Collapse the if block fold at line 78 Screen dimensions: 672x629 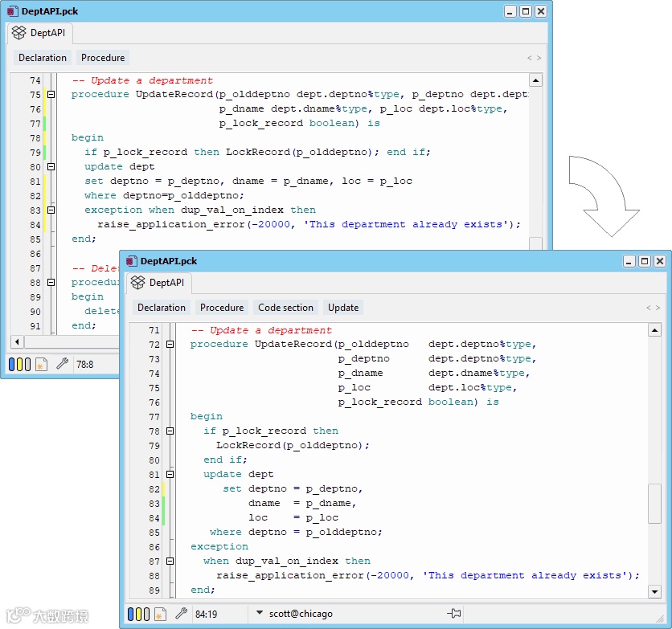[x=170, y=431]
